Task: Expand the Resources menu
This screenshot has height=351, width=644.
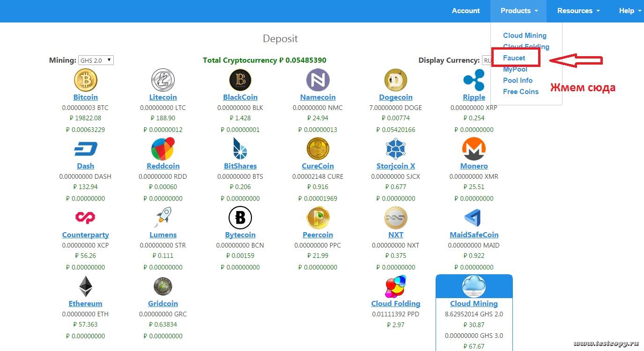Action: click(578, 11)
